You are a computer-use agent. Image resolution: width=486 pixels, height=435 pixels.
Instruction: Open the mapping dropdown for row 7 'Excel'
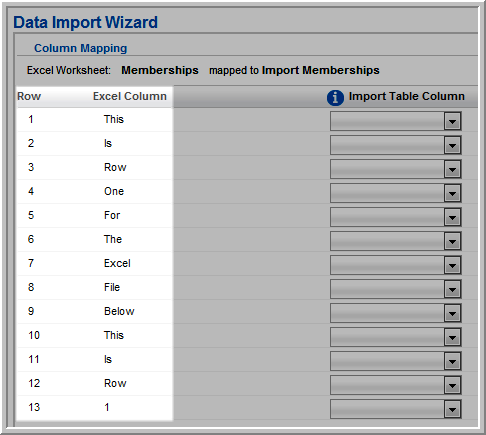click(396, 265)
